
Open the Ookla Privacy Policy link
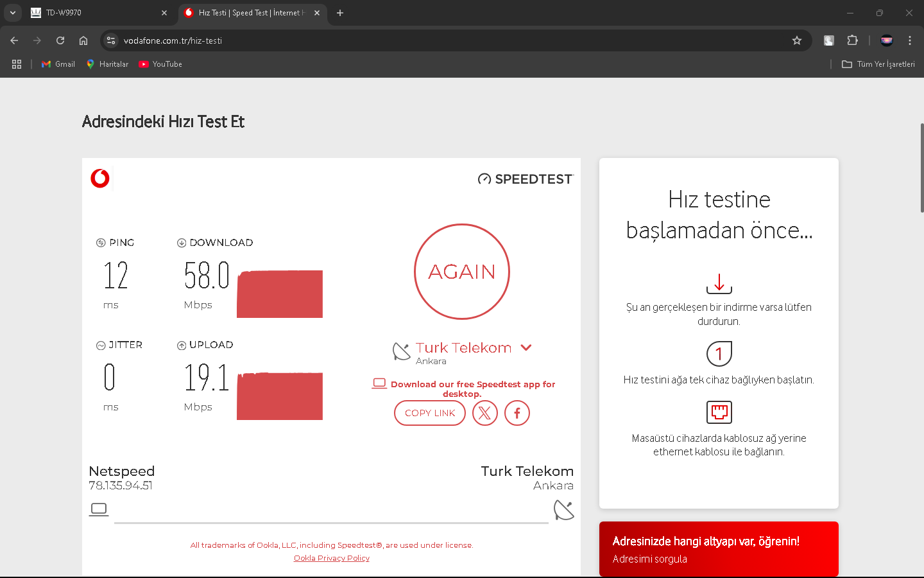point(332,558)
